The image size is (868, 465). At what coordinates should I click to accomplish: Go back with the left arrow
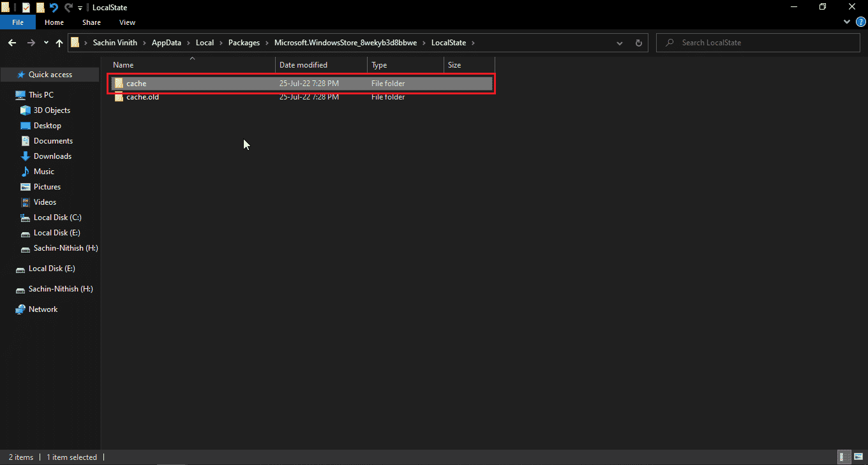(x=12, y=43)
